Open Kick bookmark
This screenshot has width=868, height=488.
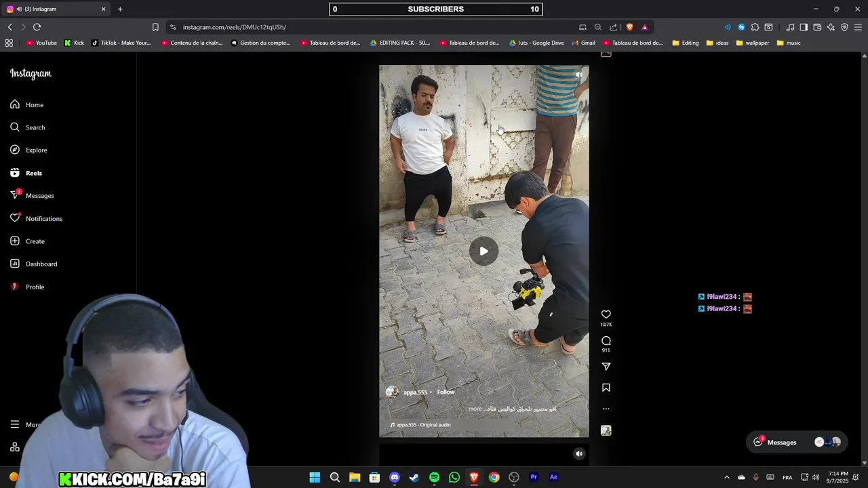click(x=74, y=43)
